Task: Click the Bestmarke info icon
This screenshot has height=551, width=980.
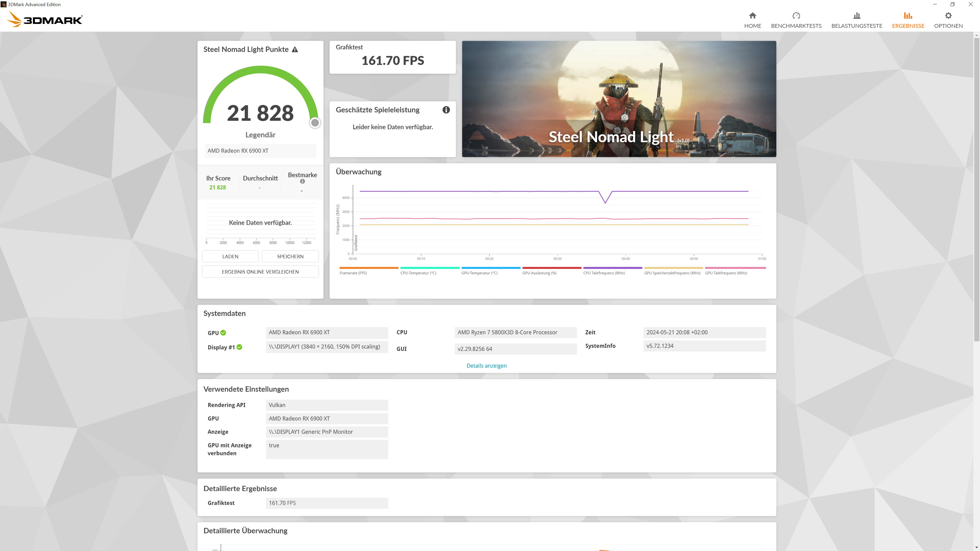Action: click(302, 181)
